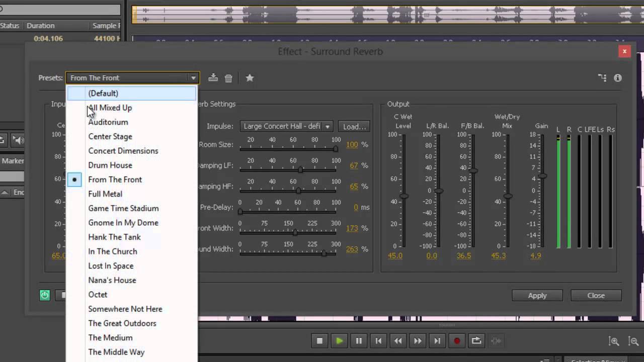Collapse the Presets dropdown arrow

click(x=193, y=78)
